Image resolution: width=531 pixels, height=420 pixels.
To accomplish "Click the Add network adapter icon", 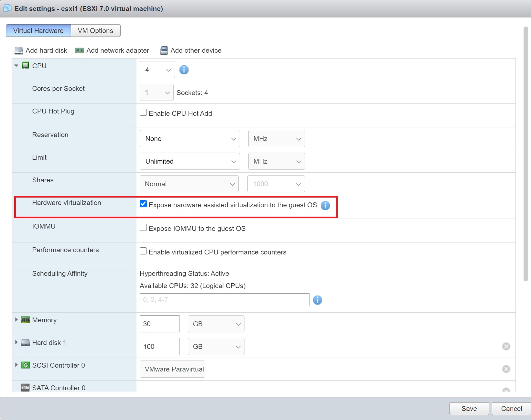I will point(80,50).
